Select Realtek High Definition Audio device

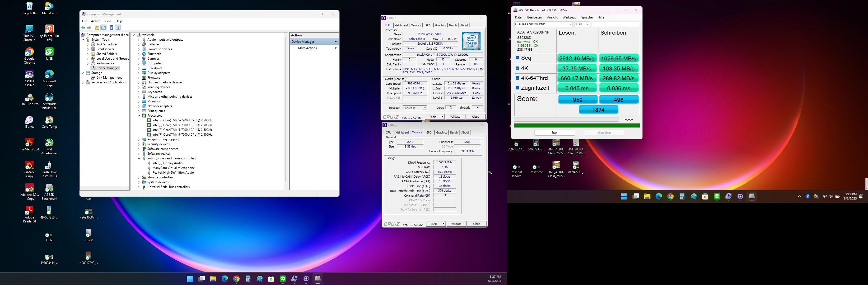tap(173, 173)
